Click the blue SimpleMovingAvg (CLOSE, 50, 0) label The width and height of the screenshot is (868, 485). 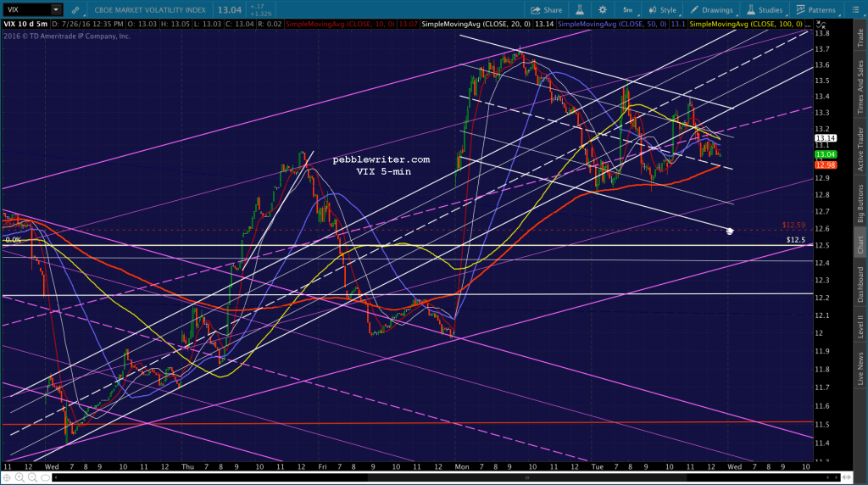coord(612,25)
